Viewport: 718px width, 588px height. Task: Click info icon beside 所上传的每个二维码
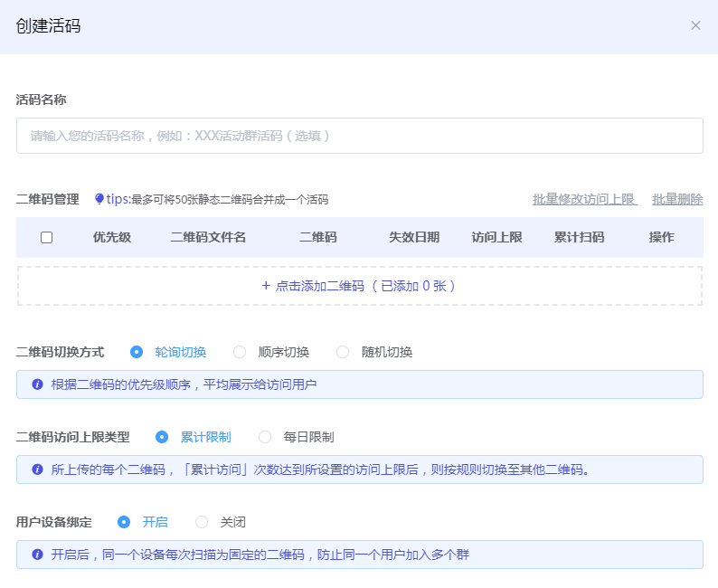[38, 469]
